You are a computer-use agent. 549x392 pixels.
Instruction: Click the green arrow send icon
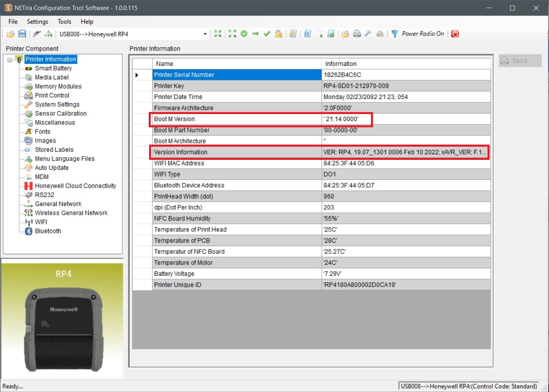pyautogui.click(x=255, y=34)
